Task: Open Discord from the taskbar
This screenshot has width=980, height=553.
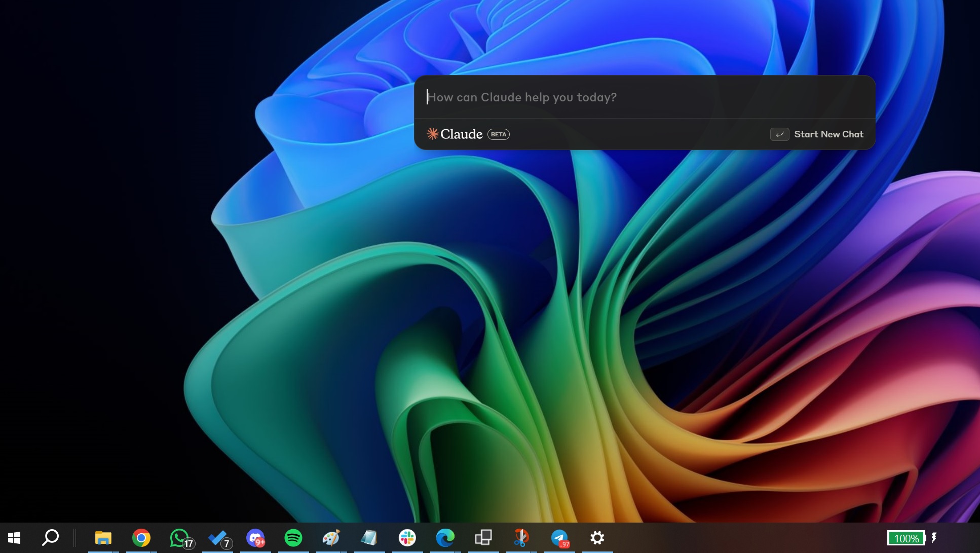Action: [x=255, y=538]
